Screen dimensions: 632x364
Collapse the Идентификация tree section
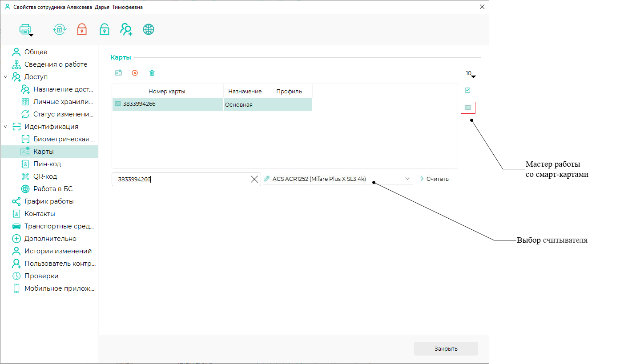point(5,127)
